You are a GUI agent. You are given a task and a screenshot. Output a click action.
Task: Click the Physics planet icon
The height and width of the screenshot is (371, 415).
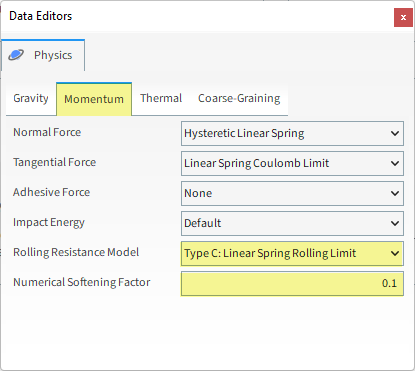point(16,55)
